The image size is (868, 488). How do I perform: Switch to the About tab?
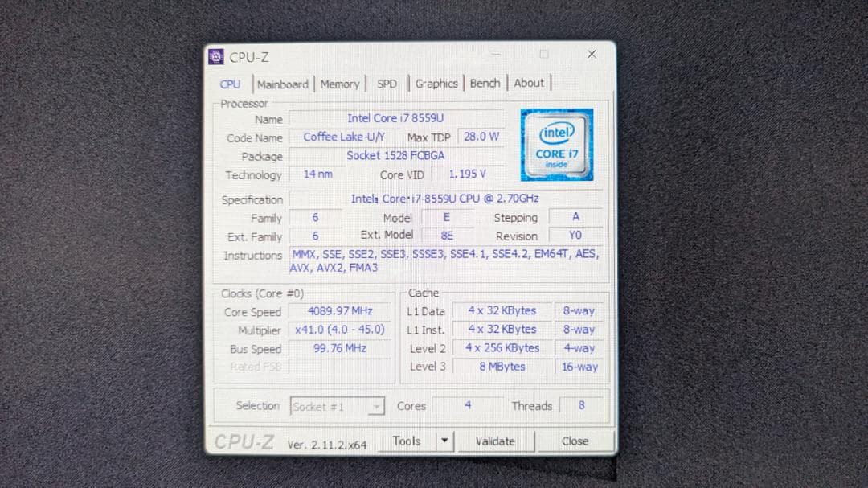coord(529,84)
